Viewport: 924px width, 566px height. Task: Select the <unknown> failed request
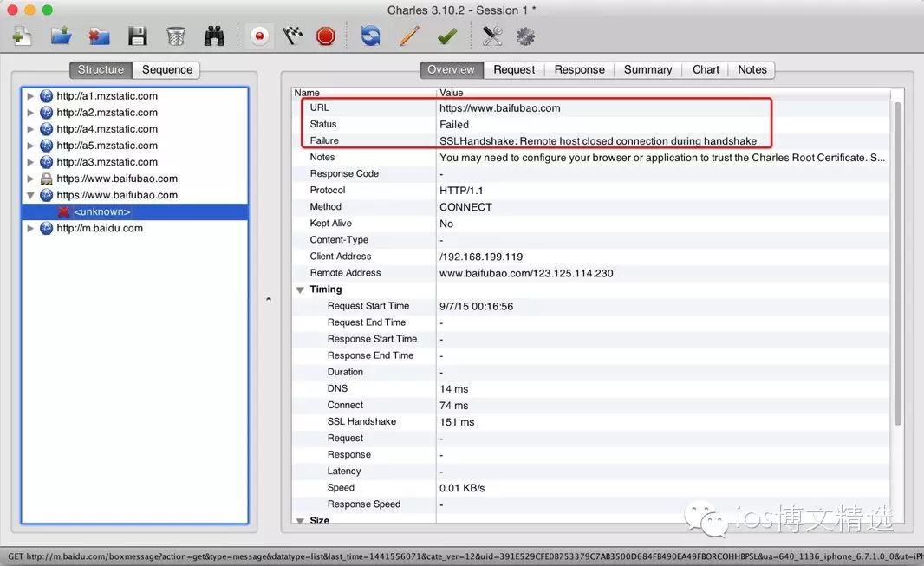pos(102,211)
